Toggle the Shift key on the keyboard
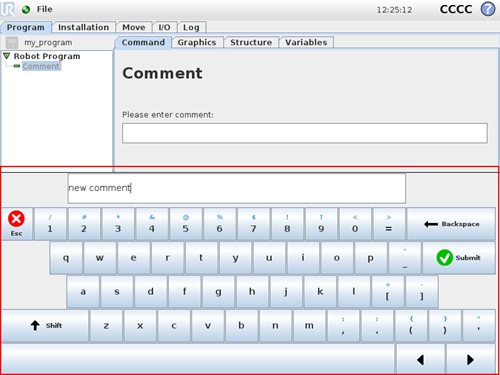500x375 pixels. [45, 325]
